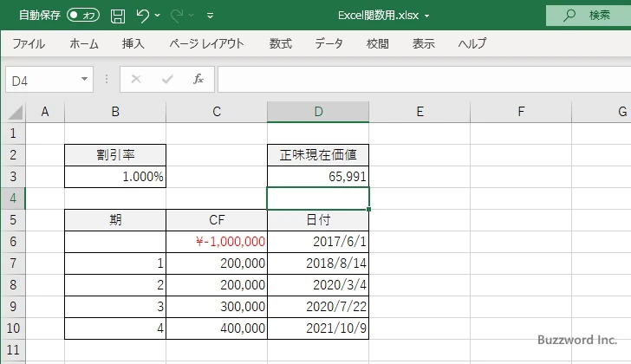
Task: Open the file name Excel関数用.xlsx dropdown
Action: (x=427, y=16)
